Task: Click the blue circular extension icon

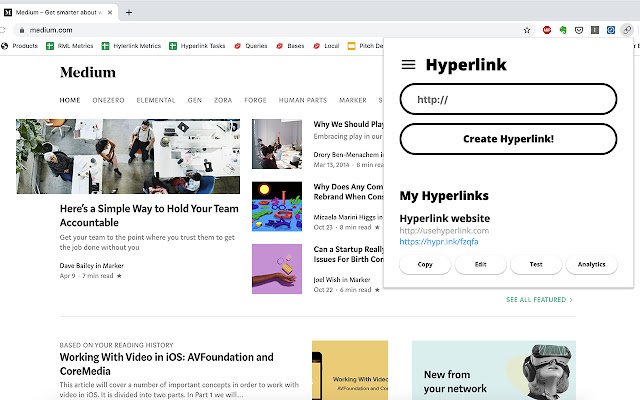Action: tap(611, 30)
